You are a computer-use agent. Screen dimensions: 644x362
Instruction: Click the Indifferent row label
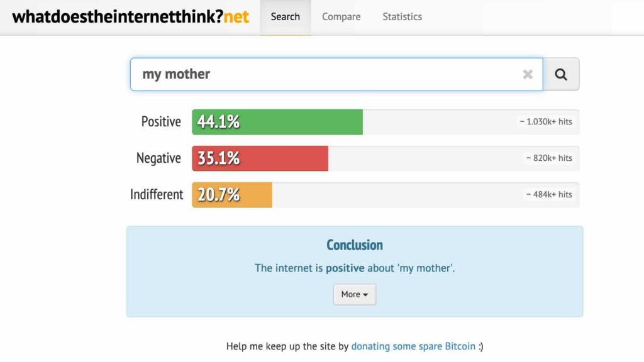point(157,195)
